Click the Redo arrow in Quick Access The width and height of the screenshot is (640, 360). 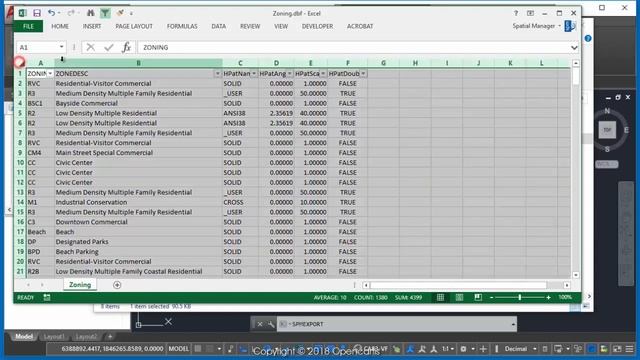pos(71,13)
